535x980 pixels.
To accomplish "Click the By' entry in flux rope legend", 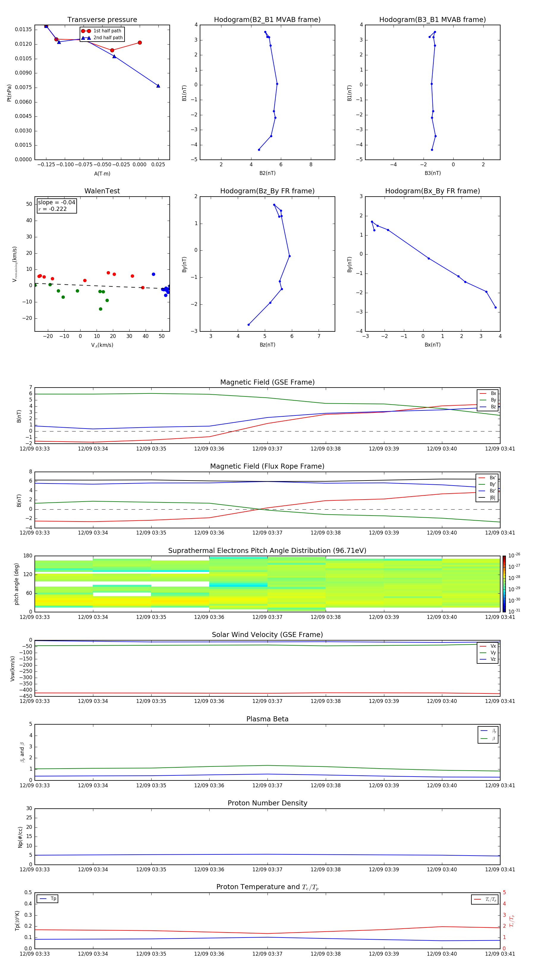I will (487, 484).
